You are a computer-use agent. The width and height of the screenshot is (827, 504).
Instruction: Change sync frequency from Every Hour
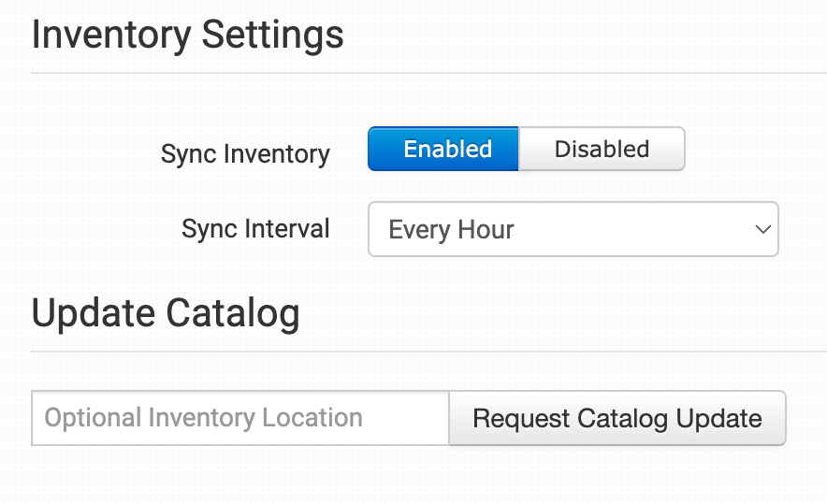click(x=573, y=229)
